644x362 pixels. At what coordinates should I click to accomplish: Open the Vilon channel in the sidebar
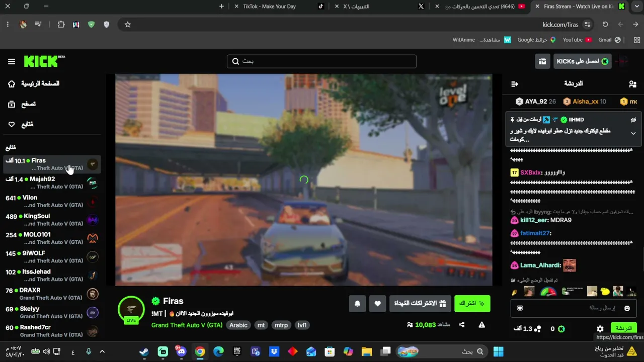coord(51,201)
